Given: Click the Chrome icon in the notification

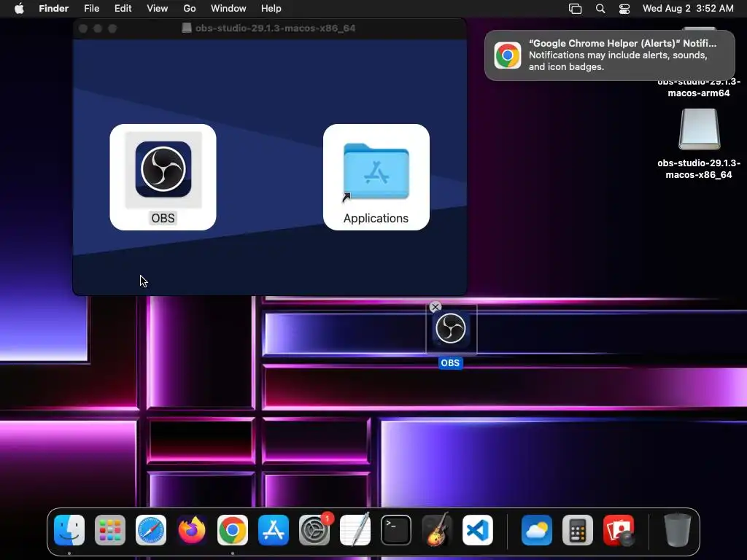Looking at the screenshot, I should [x=508, y=55].
